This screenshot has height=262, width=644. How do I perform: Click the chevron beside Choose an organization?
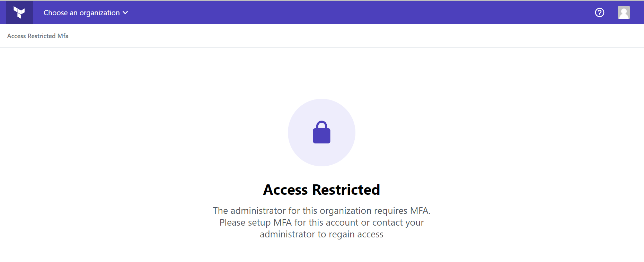[125, 13]
